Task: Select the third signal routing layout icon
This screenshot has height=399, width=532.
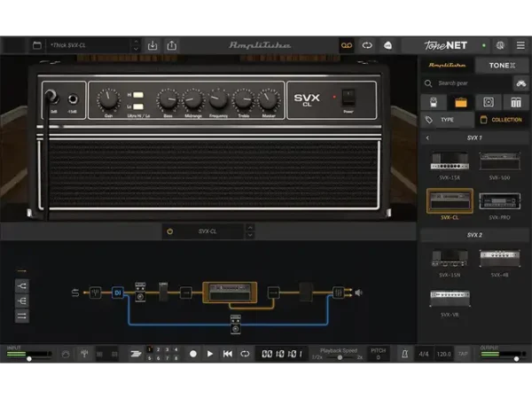Action: [22, 316]
